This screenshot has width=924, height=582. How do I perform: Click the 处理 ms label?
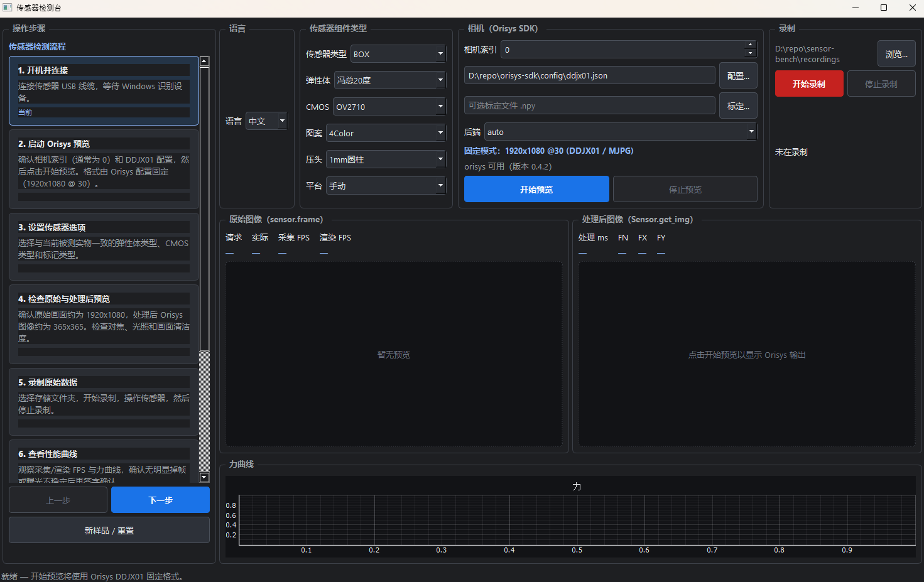(593, 237)
